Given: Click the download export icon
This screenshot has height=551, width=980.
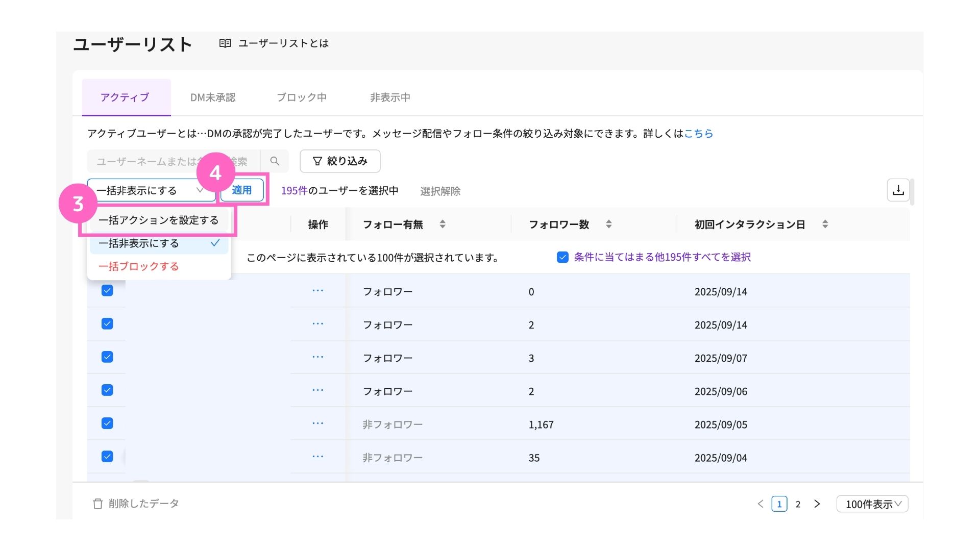Looking at the screenshot, I should coord(898,190).
